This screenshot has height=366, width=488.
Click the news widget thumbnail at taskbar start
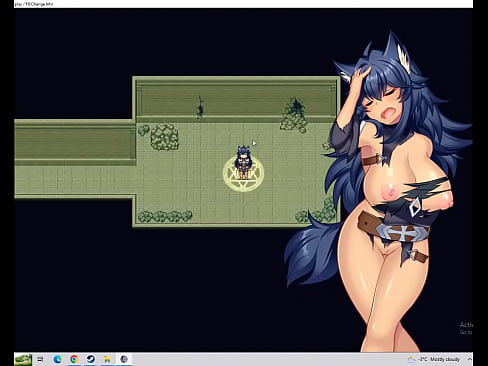[23, 359]
